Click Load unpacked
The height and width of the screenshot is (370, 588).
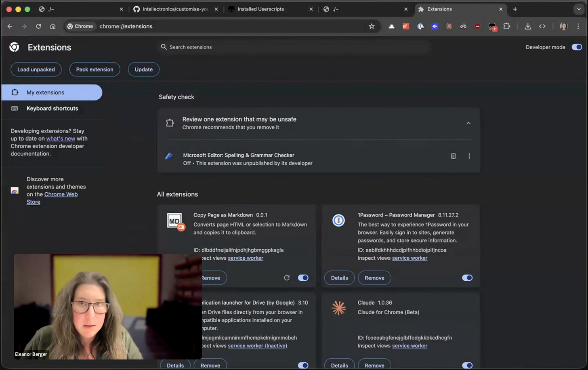(36, 69)
